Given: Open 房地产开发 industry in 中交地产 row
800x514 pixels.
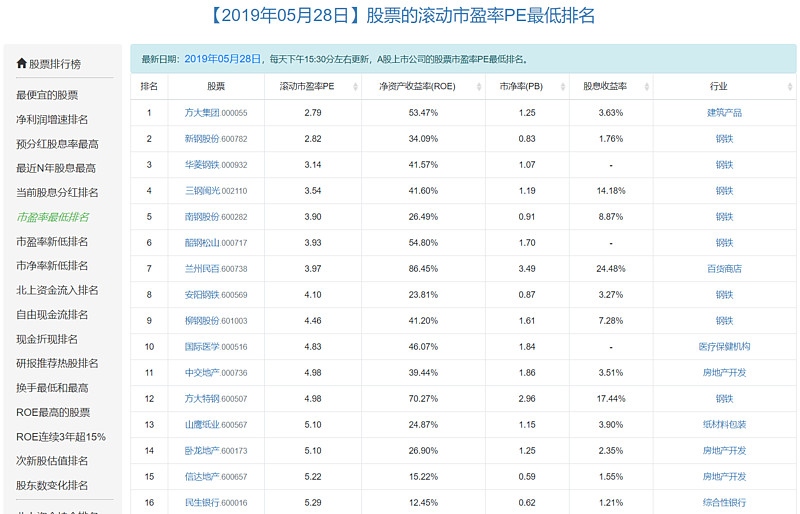Looking at the screenshot, I should pos(724,373).
